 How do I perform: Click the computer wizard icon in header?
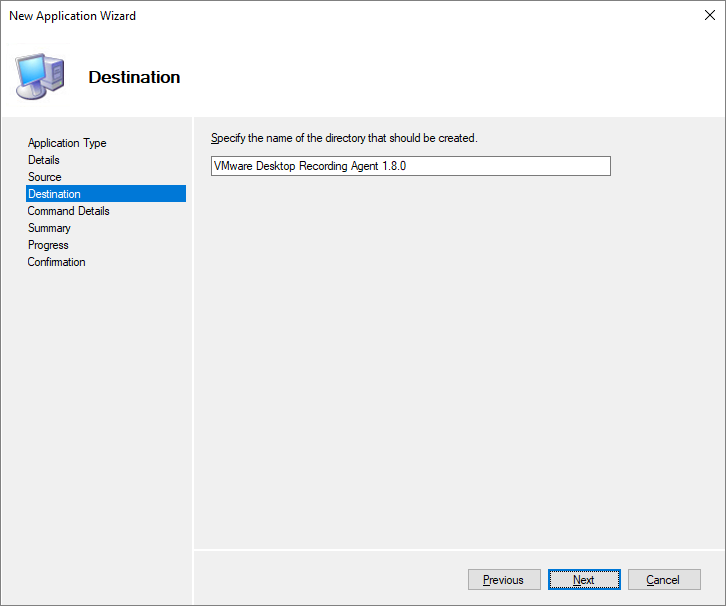click(x=40, y=75)
